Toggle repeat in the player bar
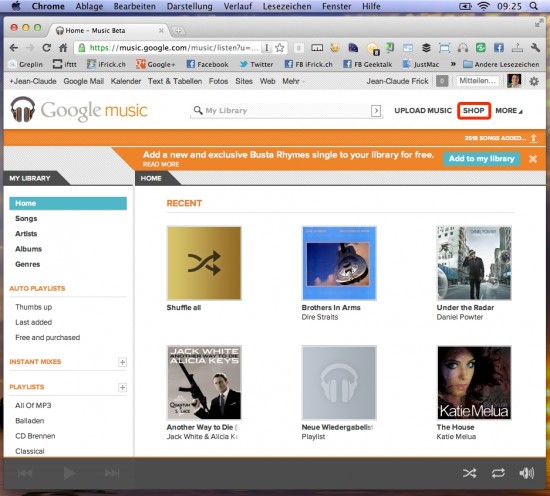Screen dimensions: 550x496 (498, 473)
